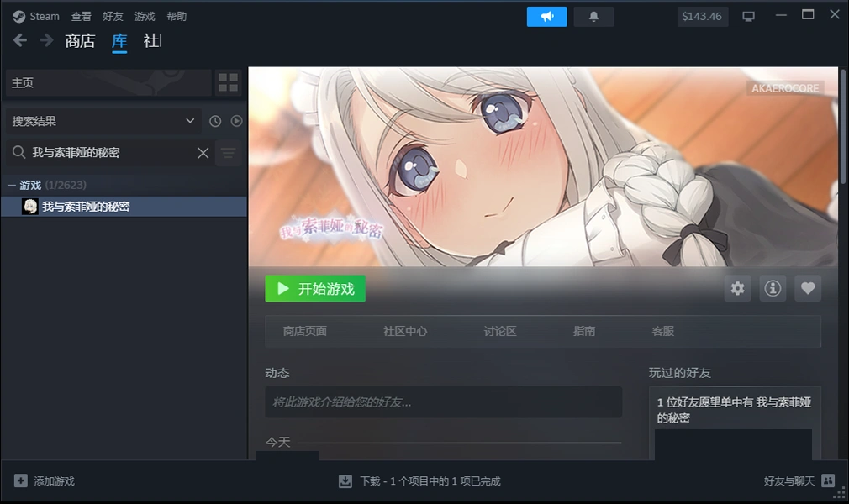
Task: Click the green 开始游戏 button
Action: click(x=315, y=289)
